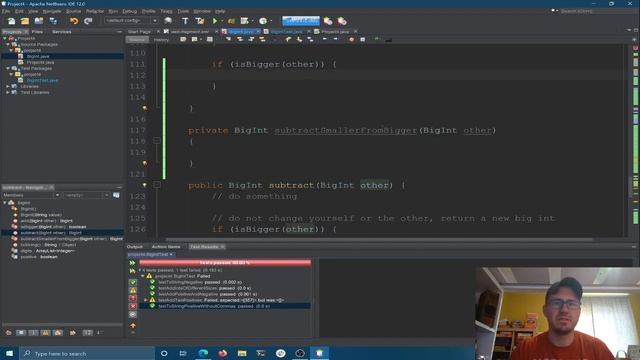Switch to the Output tab
This screenshot has height=360, width=640.
135,247
